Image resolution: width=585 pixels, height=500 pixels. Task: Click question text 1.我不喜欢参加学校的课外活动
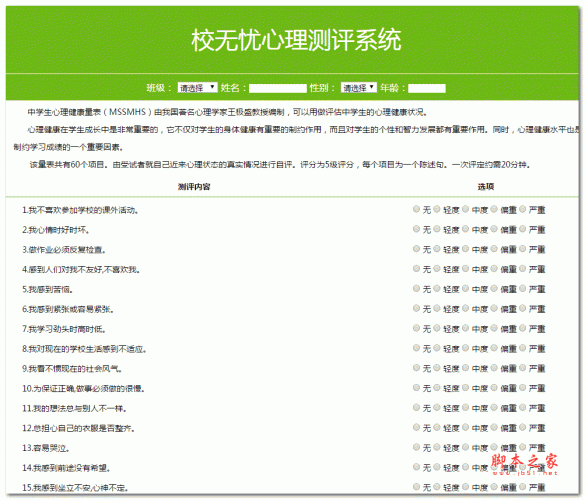[x=80, y=210]
